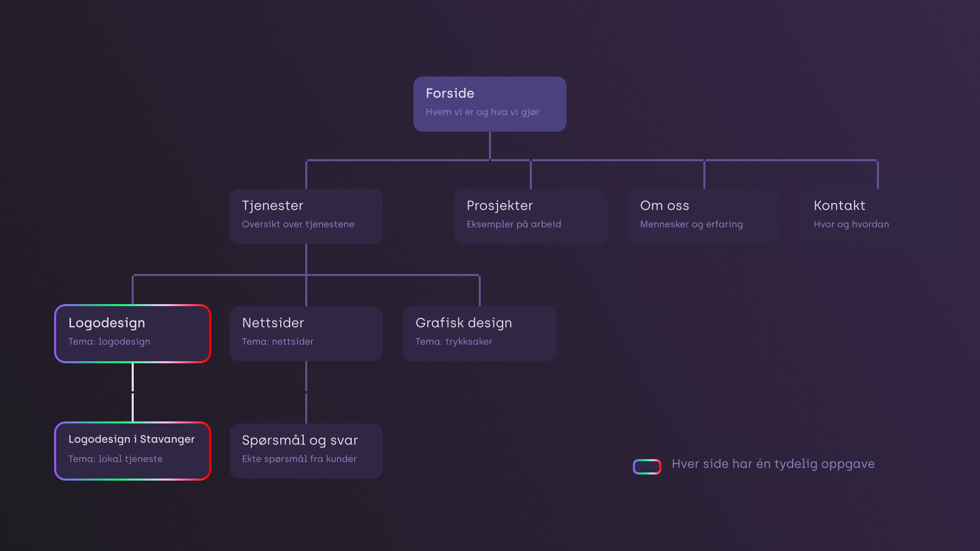The width and height of the screenshot is (980, 551).
Task: Open the Nettsider node card
Action: click(x=306, y=334)
